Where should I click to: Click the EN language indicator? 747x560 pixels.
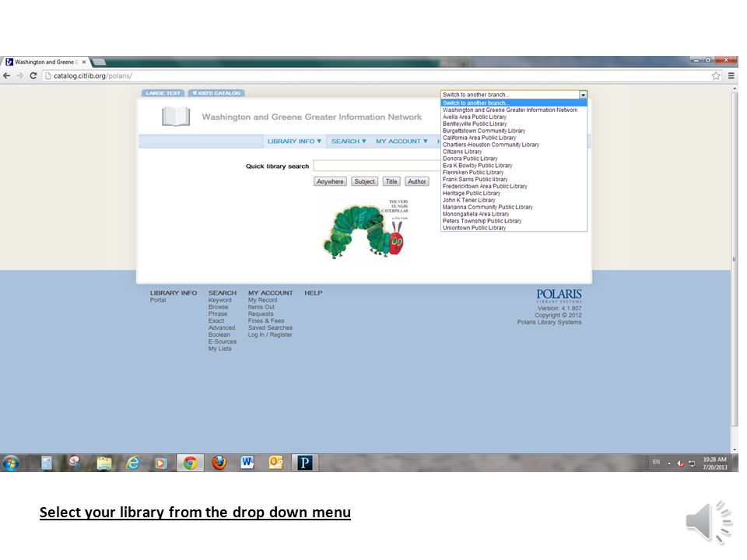click(x=656, y=462)
